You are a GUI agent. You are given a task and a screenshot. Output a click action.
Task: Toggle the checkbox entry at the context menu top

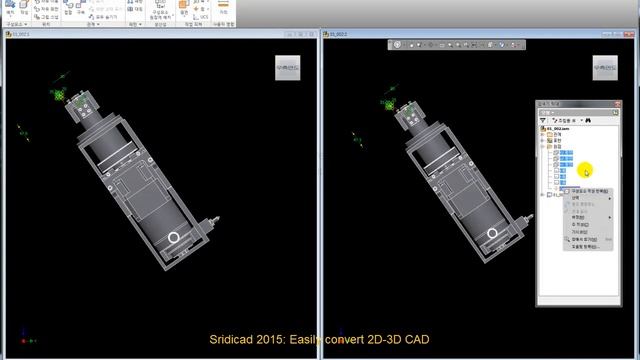click(588, 191)
